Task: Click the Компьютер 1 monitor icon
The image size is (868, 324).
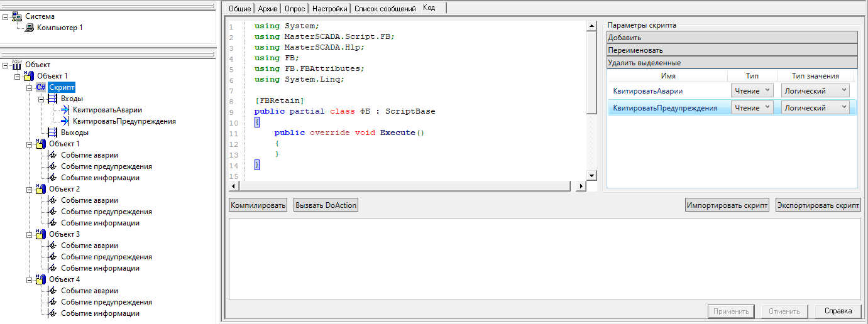Action: (x=30, y=28)
